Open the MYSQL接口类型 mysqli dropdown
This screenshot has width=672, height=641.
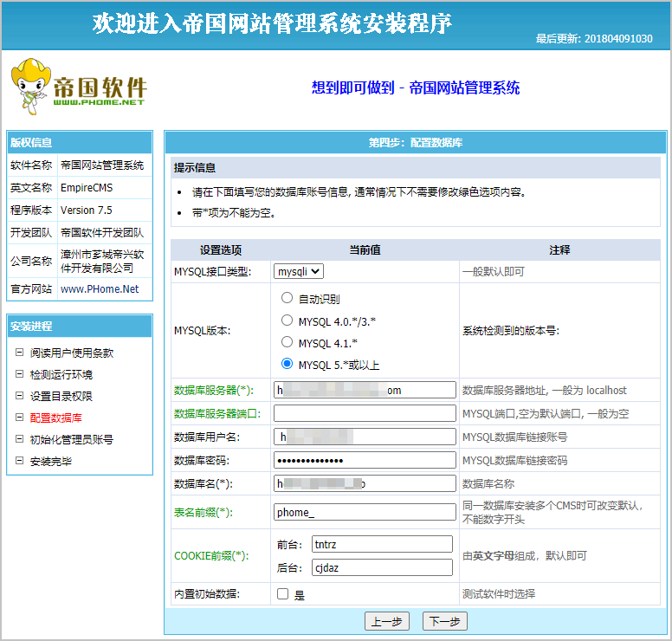pyautogui.click(x=298, y=271)
